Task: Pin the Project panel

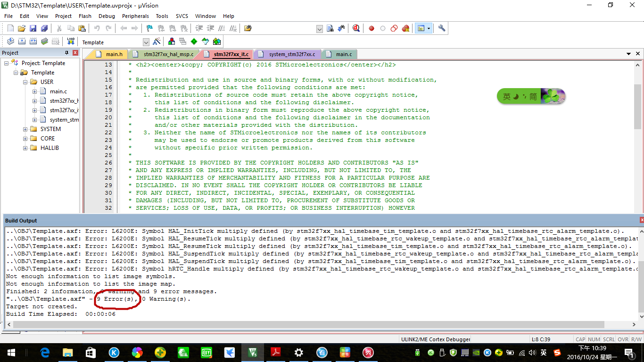Action: 67,52
